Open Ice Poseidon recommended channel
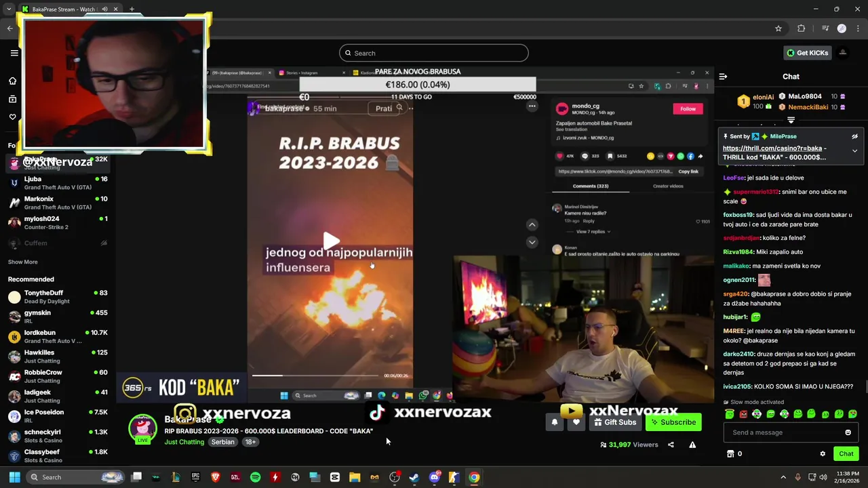Viewport: 868px width, 488px height. pos(58,416)
